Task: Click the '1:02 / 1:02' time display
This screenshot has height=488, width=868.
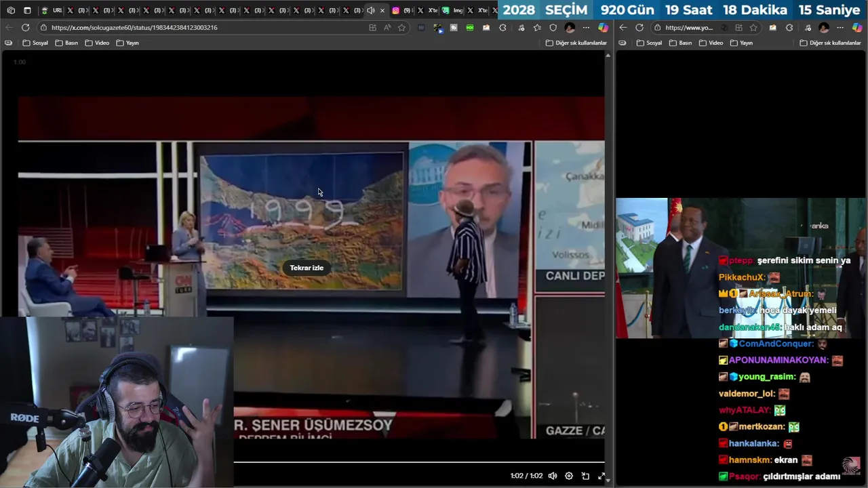Action: click(x=526, y=476)
